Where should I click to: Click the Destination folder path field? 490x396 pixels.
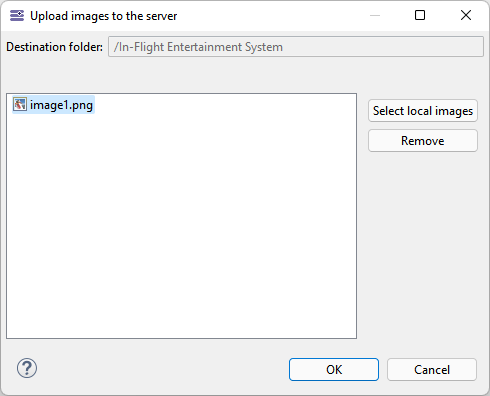point(296,47)
